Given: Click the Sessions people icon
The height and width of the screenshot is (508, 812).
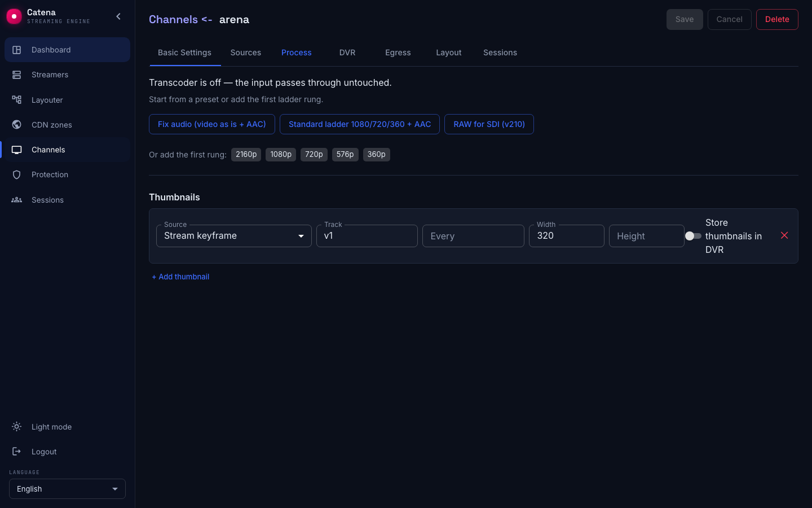Looking at the screenshot, I should (17, 200).
